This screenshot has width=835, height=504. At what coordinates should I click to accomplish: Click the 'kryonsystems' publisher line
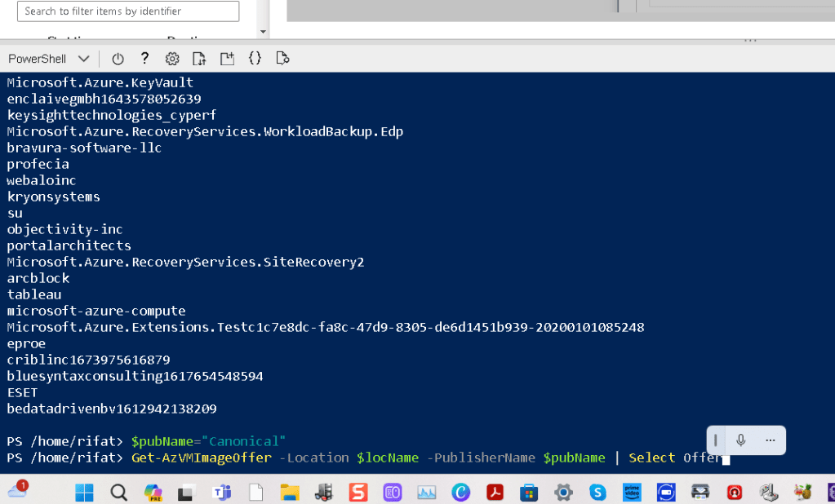click(x=53, y=197)
